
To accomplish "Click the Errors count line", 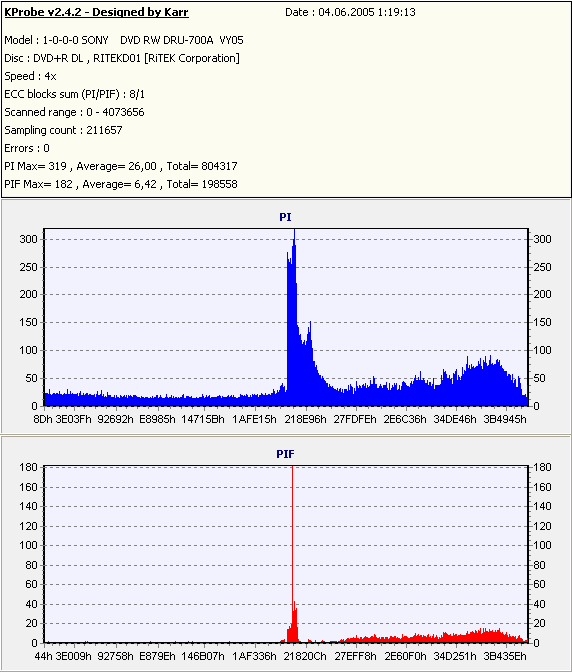I will click(x=27, y=148).
